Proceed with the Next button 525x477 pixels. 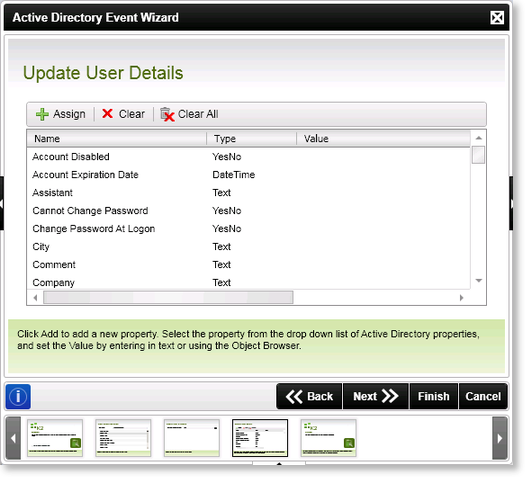tap(376, 396)
